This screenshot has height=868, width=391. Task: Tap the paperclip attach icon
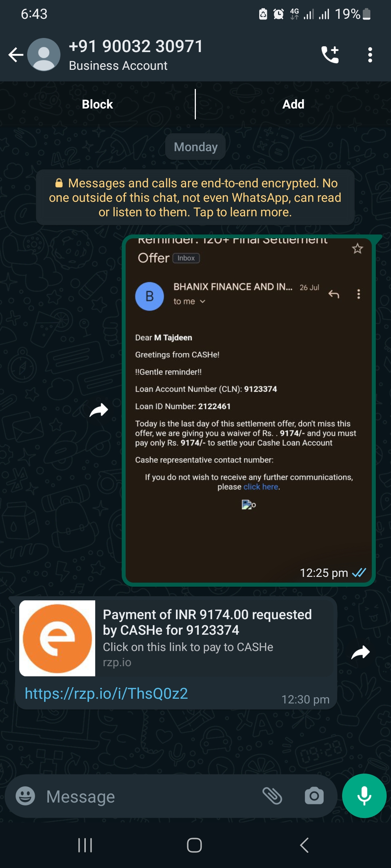(x=272, y=796)
